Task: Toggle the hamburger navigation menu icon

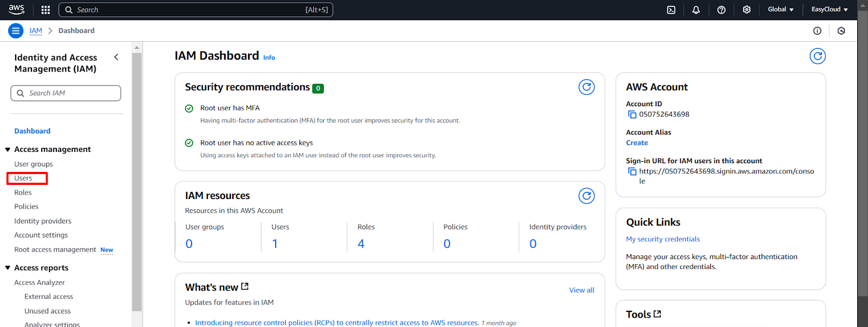Action: click(16, 31)
